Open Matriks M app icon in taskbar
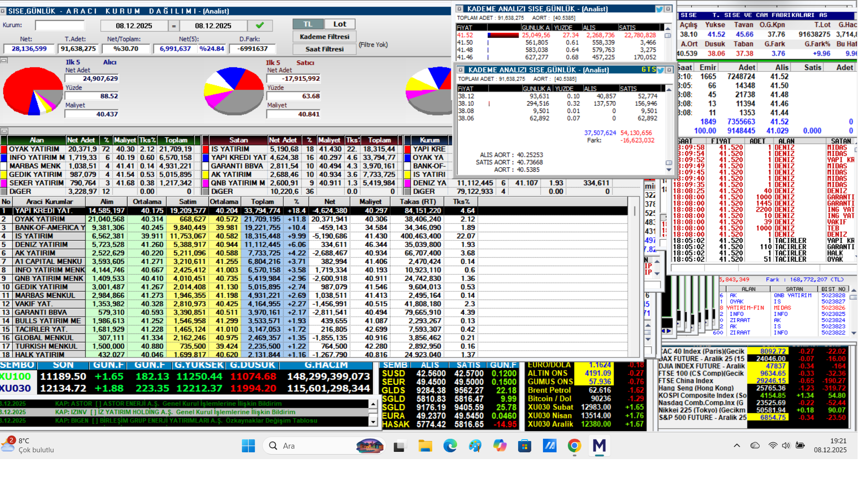The height and width of the screenshot is (488, 868). coord(599,446)
